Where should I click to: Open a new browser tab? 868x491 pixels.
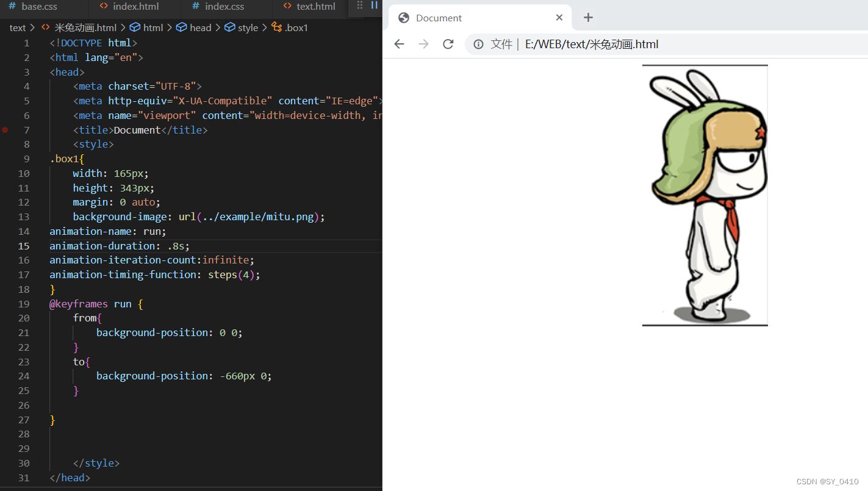pos(588,18)
